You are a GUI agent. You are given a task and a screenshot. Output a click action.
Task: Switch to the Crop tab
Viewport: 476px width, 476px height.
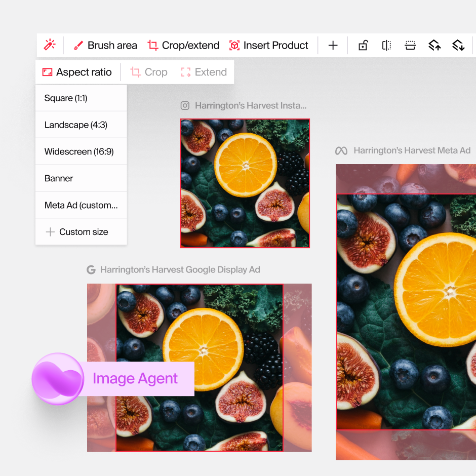[x=149, y=72]
